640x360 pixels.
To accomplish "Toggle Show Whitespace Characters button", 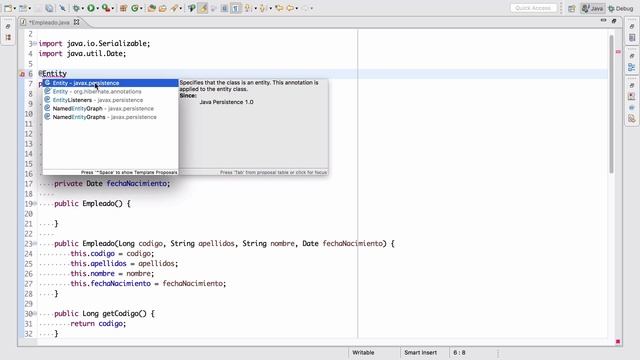I will (236, 8).
